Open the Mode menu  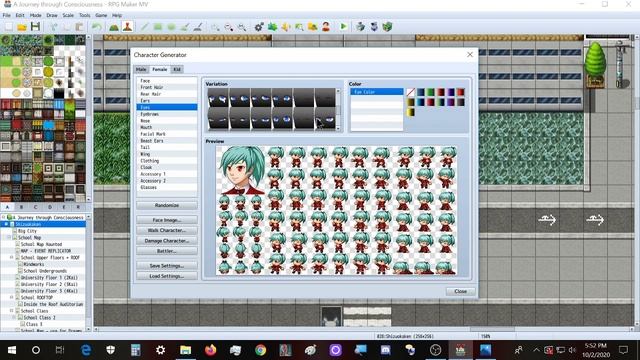(x=36, y=15)
